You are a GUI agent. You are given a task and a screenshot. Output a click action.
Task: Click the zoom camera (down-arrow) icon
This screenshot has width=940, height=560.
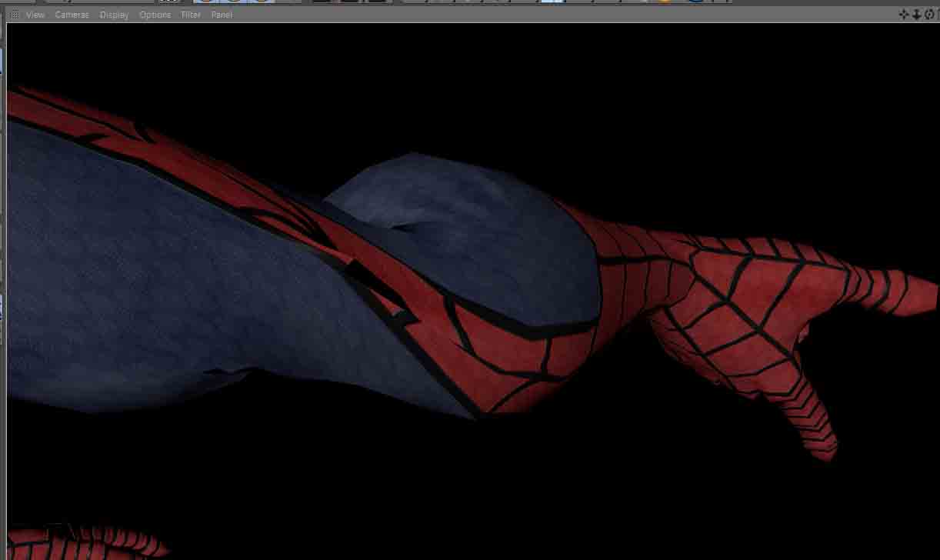tap(916, 14)
